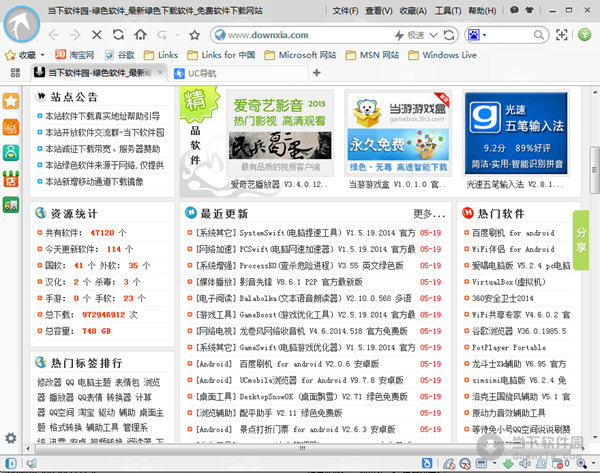This screenshot has height=473, width=600.
Task: Click refresh icon inside the address bar
Action: (449, 35)
